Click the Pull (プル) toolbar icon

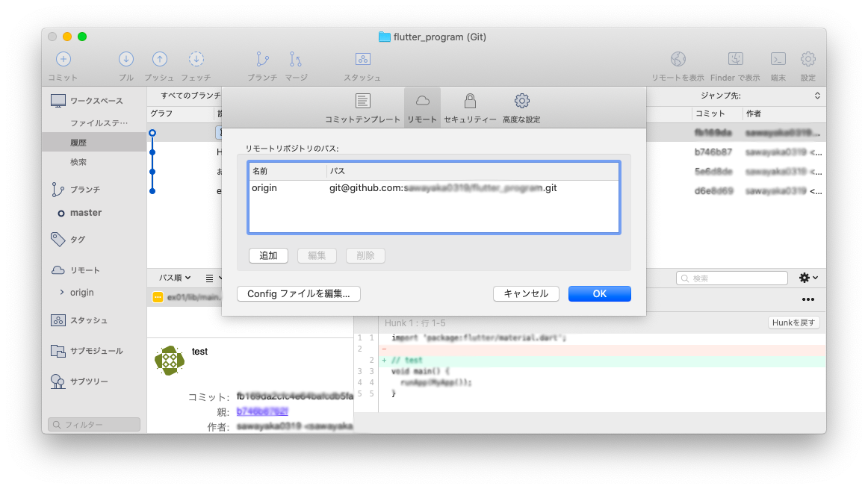coord(126,59)
